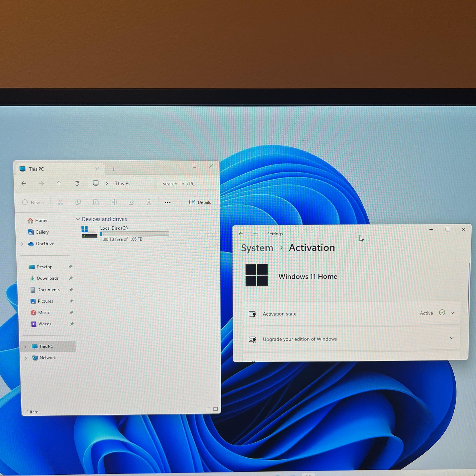Maximize the Settings window
Image resolution: width=476 pixels, height=476 pixels.
tap(447, 230)
